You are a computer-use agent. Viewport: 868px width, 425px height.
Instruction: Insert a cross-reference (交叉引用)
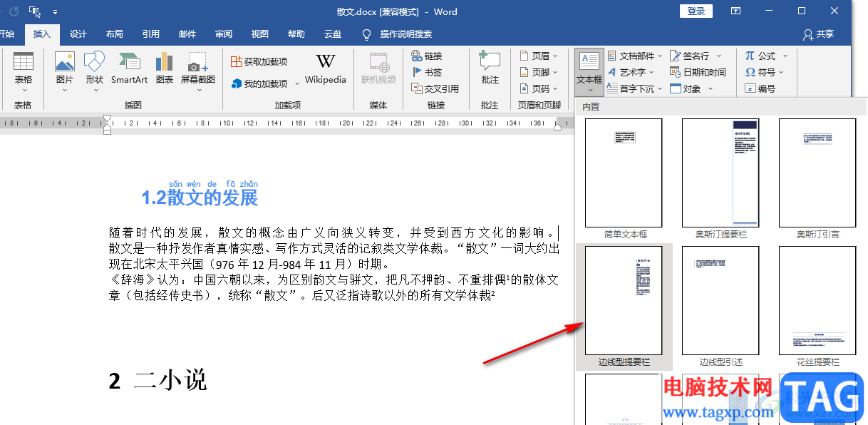click(435, 88)
